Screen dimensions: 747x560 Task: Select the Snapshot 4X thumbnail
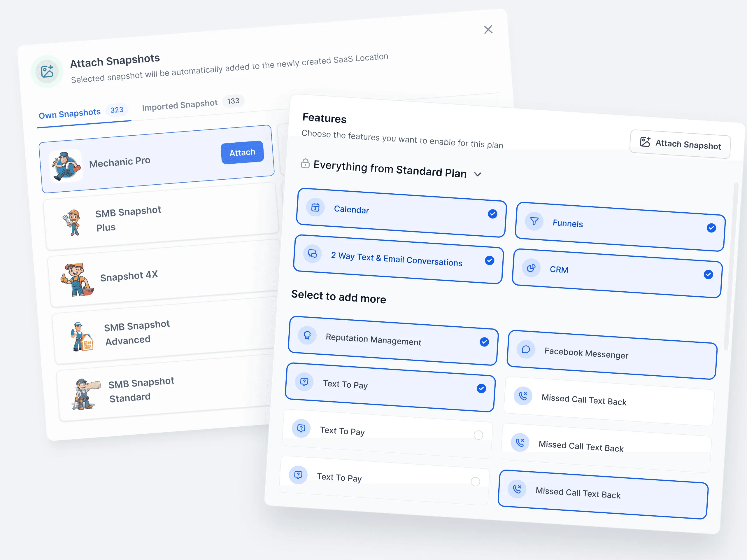[x=77, y=280]
